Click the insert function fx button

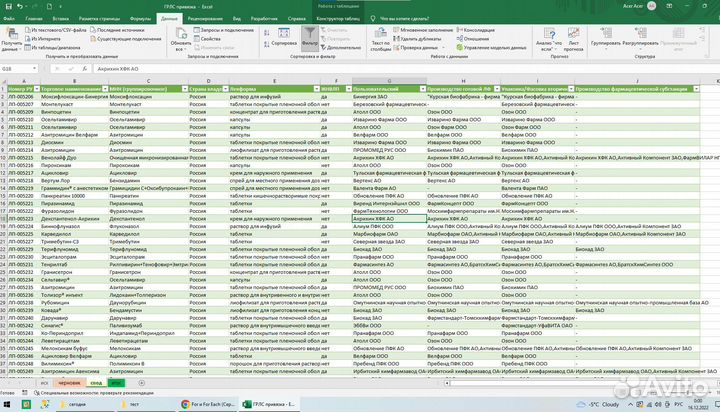point(84,68)
